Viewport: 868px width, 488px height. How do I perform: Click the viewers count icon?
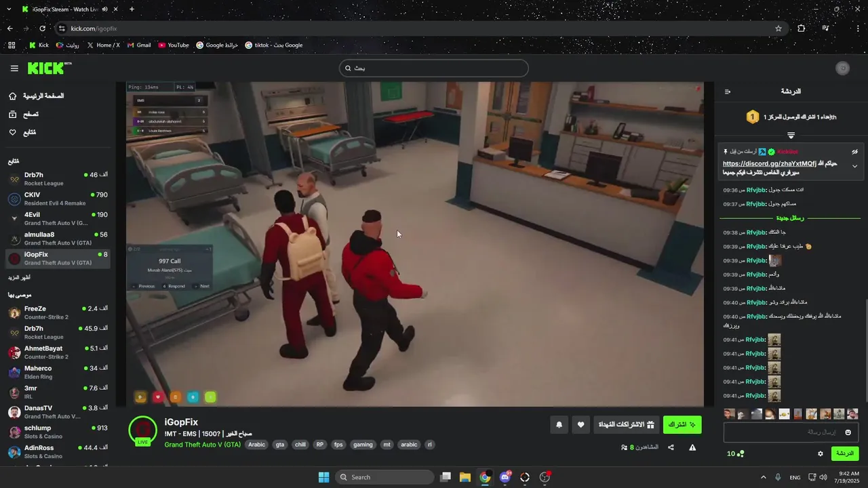[624, 447]
